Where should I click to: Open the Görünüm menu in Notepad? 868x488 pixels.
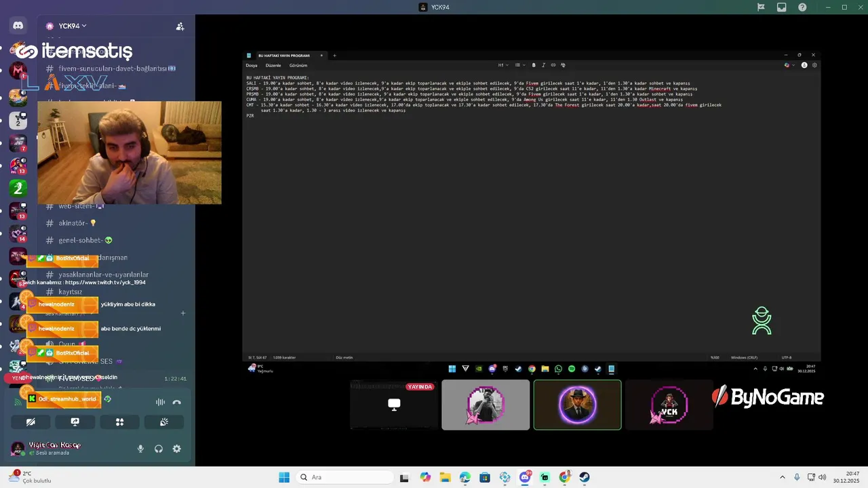click(298, 66)
